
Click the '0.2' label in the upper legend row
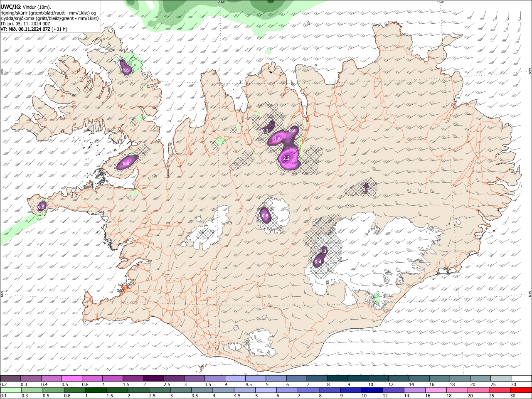point(3,384)
